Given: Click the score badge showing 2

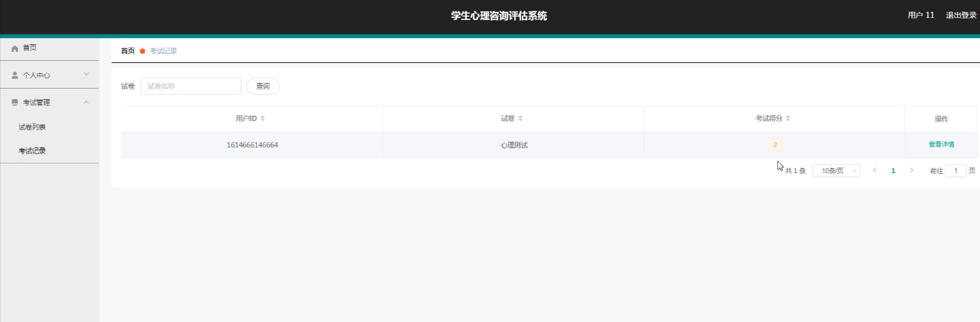Looking at the screenshot, I should tap(774, 145).
